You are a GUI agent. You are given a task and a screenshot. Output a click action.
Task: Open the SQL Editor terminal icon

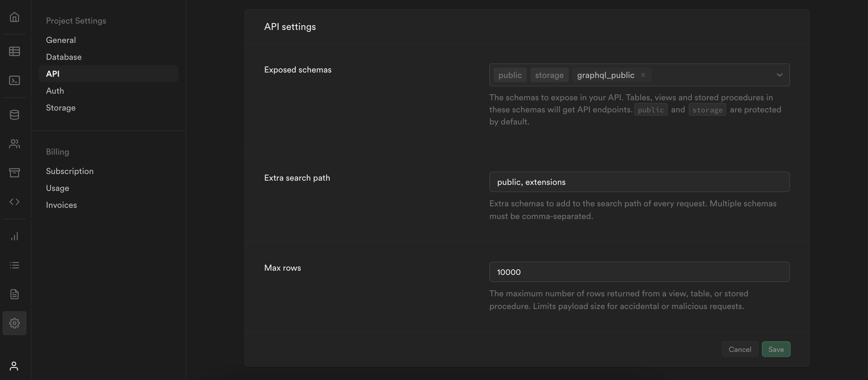(x=14, y=80)
